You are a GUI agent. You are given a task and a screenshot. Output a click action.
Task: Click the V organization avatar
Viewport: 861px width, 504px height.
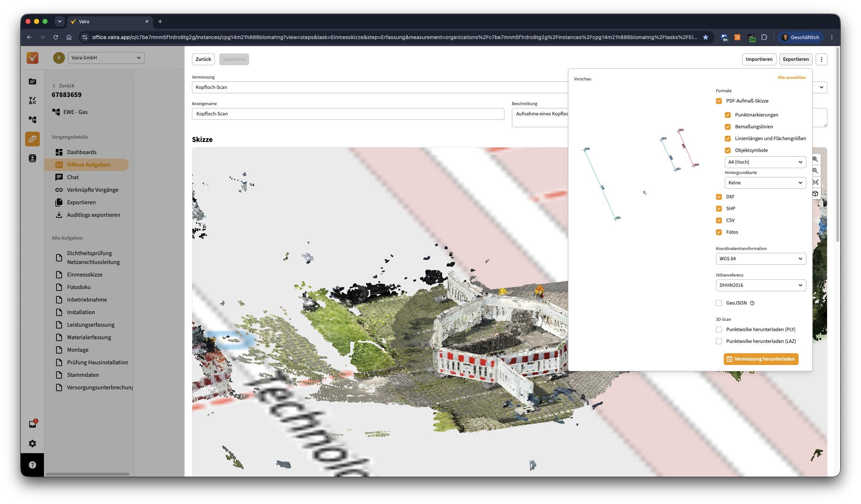(x=59, y=58)
